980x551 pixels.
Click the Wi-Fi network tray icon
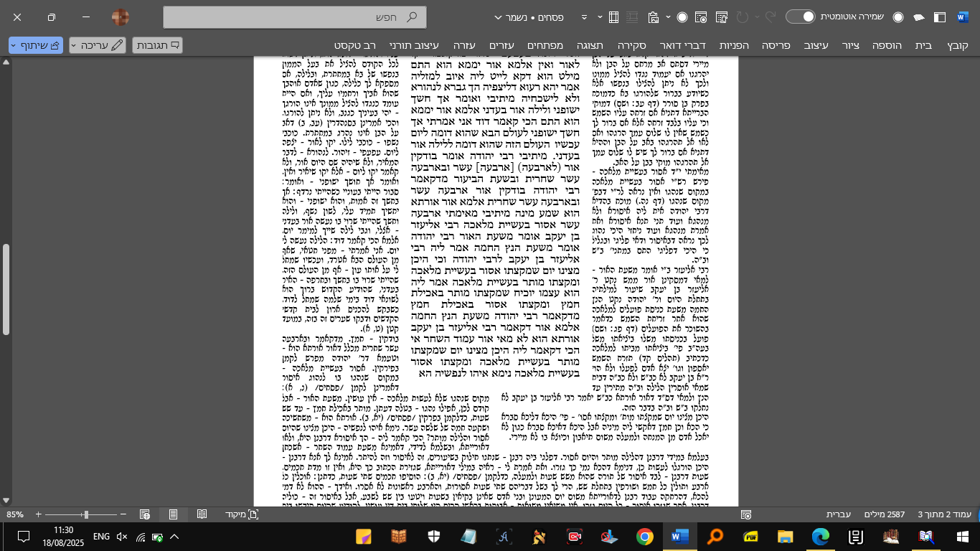(x=141, y=536)
